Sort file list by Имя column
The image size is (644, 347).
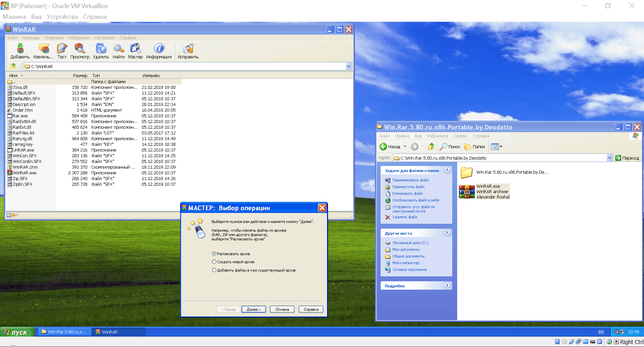pos(31,75)
